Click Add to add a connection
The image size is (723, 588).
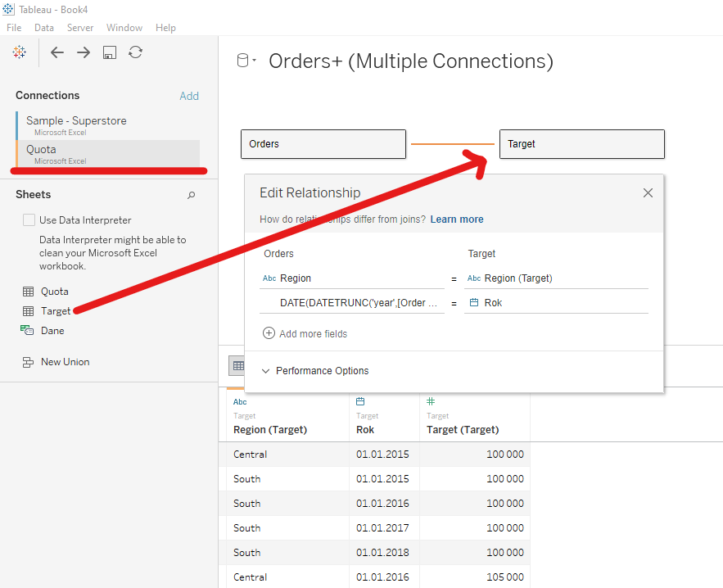point(189,96)
